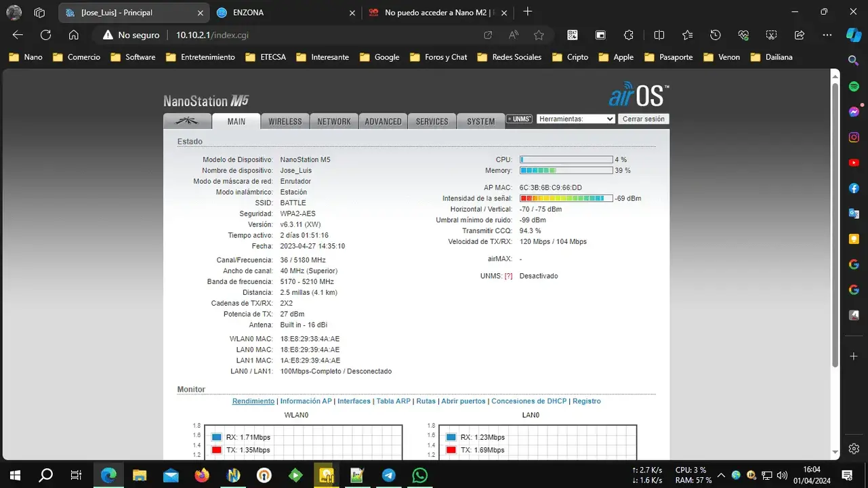Image resolution: width=868 pixels, height=488 pixels.
Task: Open a new browser tab
Action: 528,12
